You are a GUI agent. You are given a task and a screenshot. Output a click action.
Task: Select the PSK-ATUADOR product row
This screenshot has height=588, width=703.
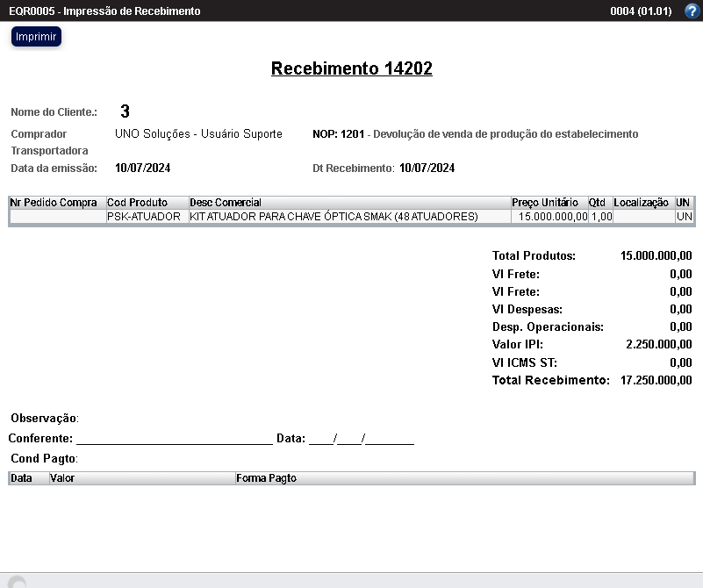pyautogui.click(x=263, y=216)
